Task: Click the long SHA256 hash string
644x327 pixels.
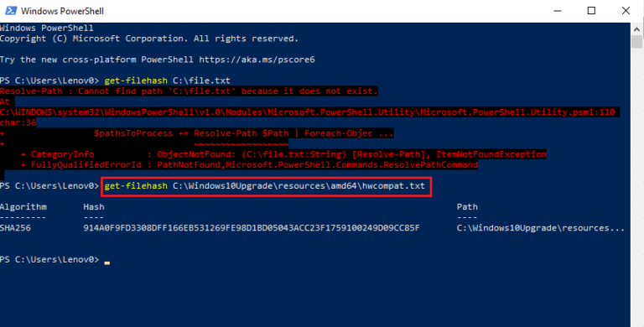Action: (252, 228)
